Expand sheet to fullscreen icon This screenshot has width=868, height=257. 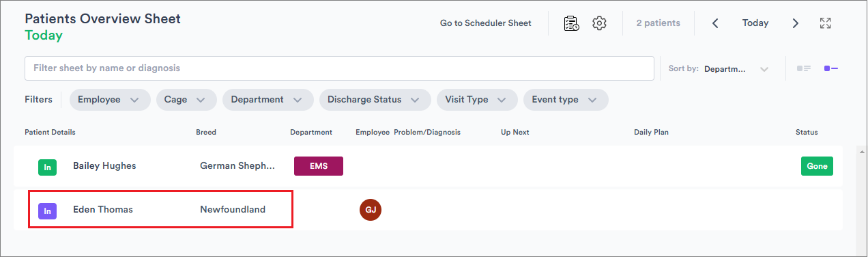click(x=825, y=23)
